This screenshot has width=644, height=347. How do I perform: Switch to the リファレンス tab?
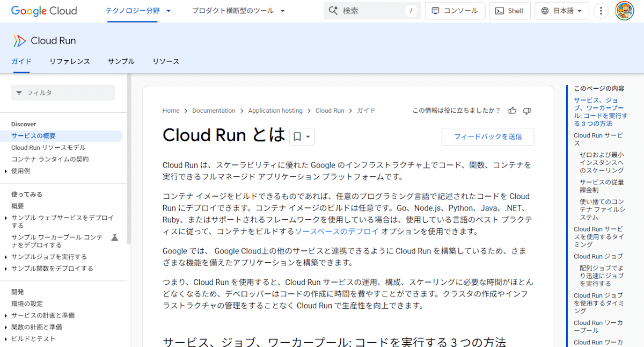click(69, 61)
